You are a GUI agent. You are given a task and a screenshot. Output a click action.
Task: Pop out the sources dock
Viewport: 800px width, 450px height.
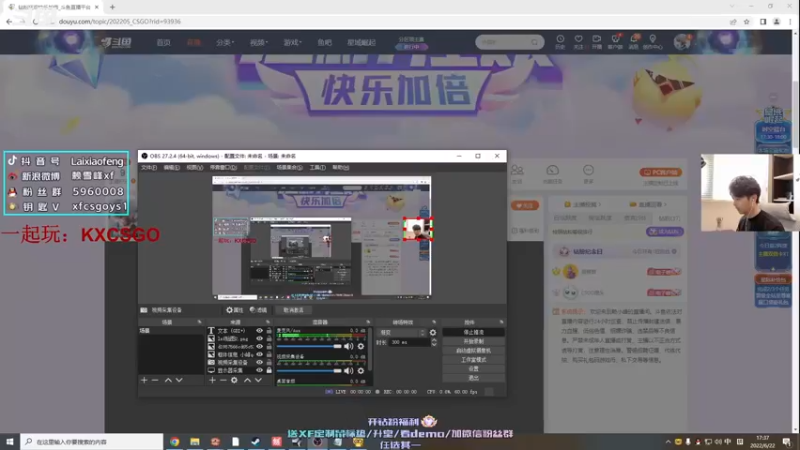[x=268, y=322]
